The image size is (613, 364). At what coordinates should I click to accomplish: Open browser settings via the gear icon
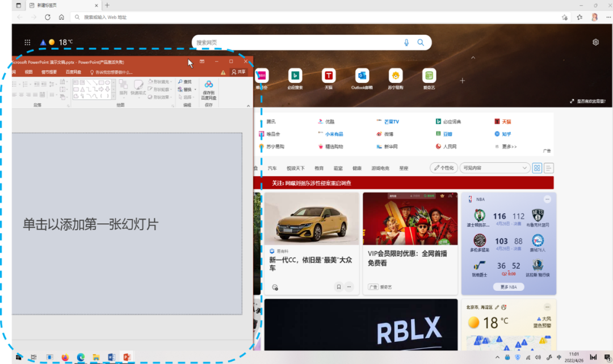(595, 42)
